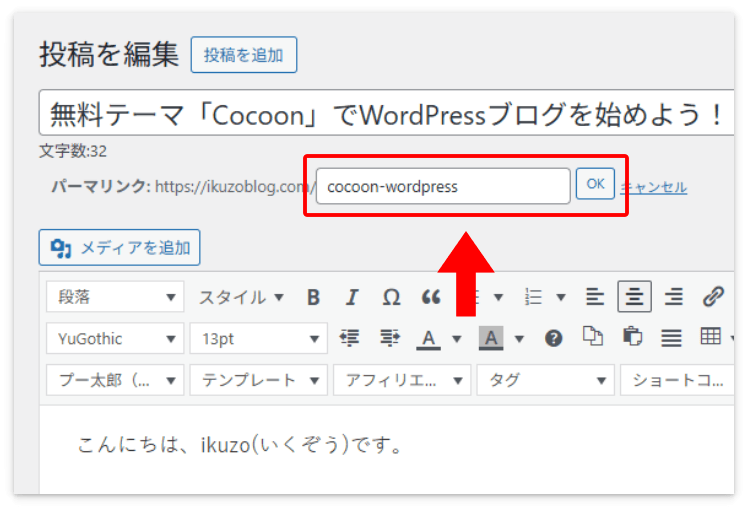The width and height of the screenshot is (748, 509).
Task: Open the アフィリエ... dropdown
Action: click(402, 380)
